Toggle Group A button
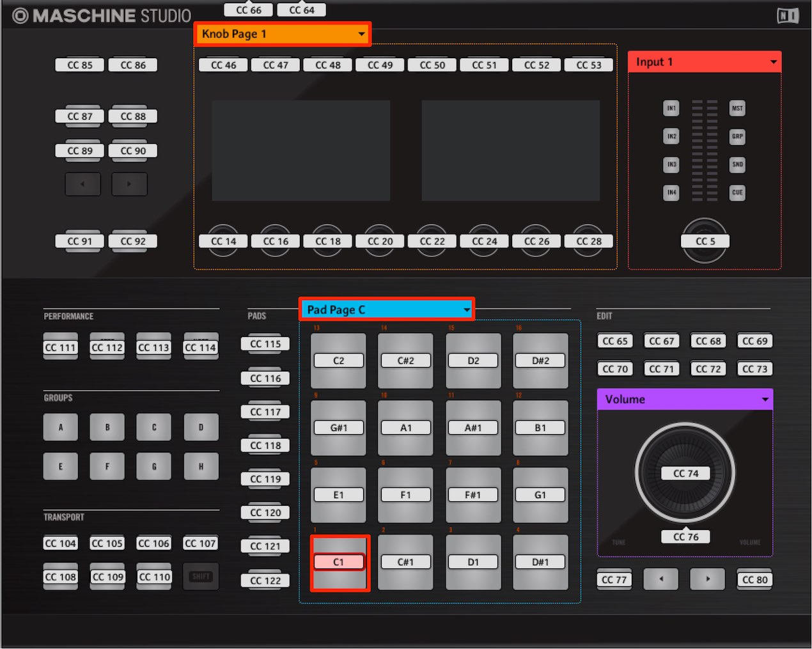The height and width of the screenshot is (649, 812). click(60, 426)
